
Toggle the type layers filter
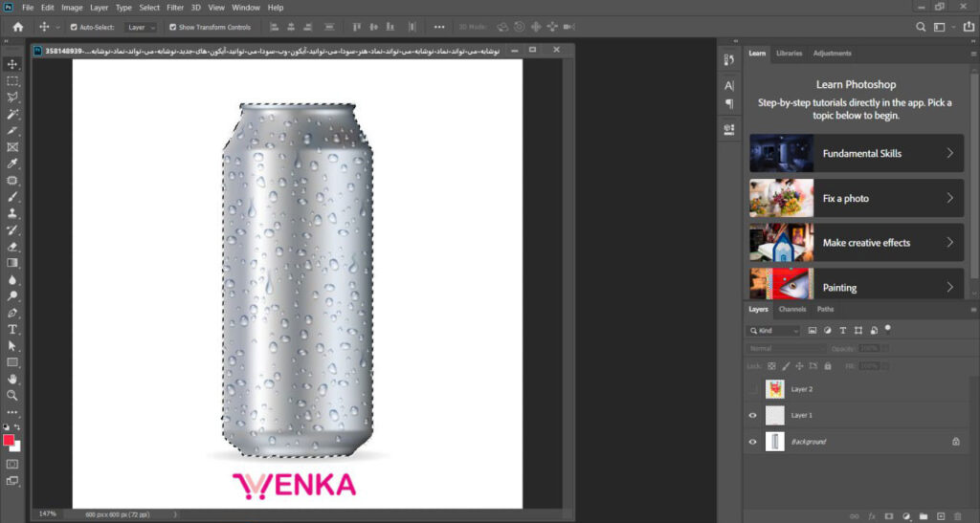click(x=842, y=330)
